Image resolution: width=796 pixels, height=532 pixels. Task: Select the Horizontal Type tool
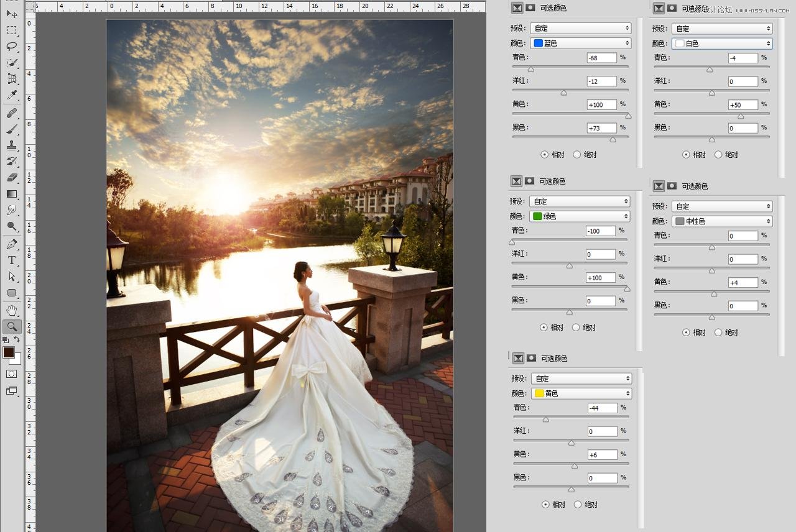tap(12, 260)
